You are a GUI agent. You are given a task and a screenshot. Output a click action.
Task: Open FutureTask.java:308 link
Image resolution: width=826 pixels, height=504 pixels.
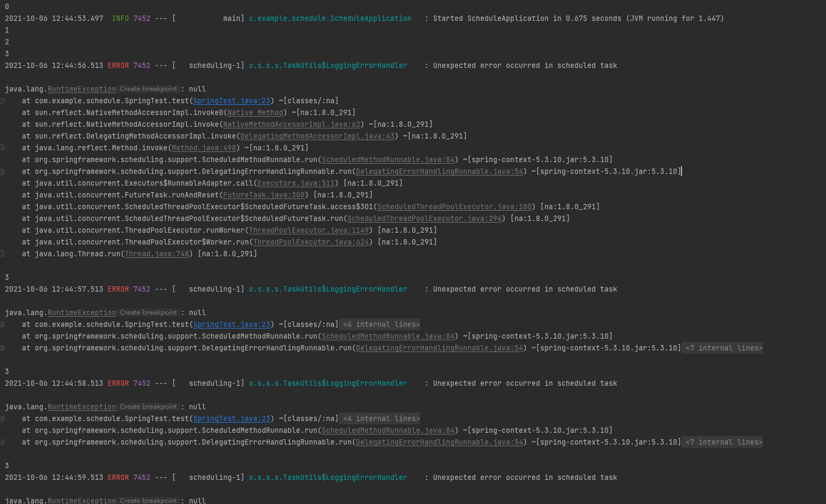pyautogui.click(x=264, y=195)
